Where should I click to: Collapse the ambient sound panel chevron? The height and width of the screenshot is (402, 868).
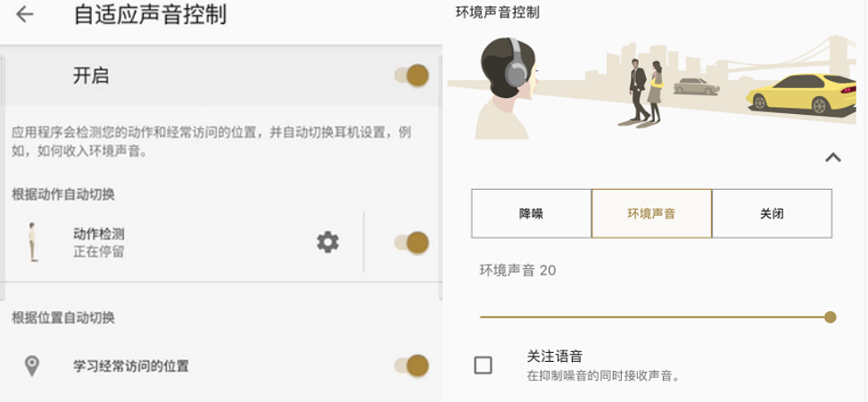832,158
